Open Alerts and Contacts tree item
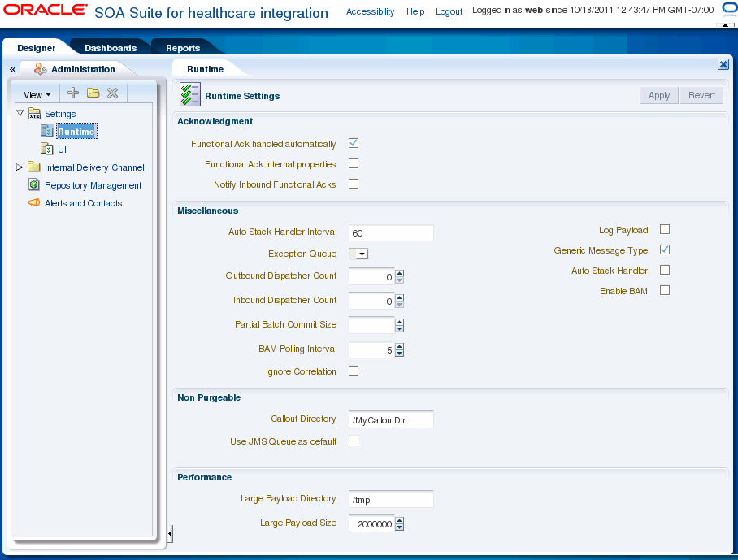This screenshot has height=560, width=738. tap(83, 203)
